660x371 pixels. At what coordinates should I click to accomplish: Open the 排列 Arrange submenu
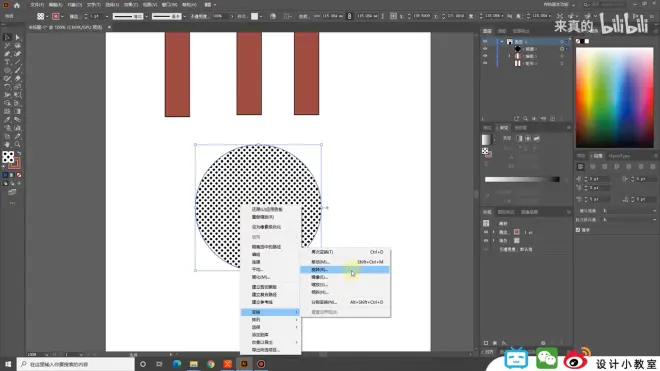[x=270, y=320]
